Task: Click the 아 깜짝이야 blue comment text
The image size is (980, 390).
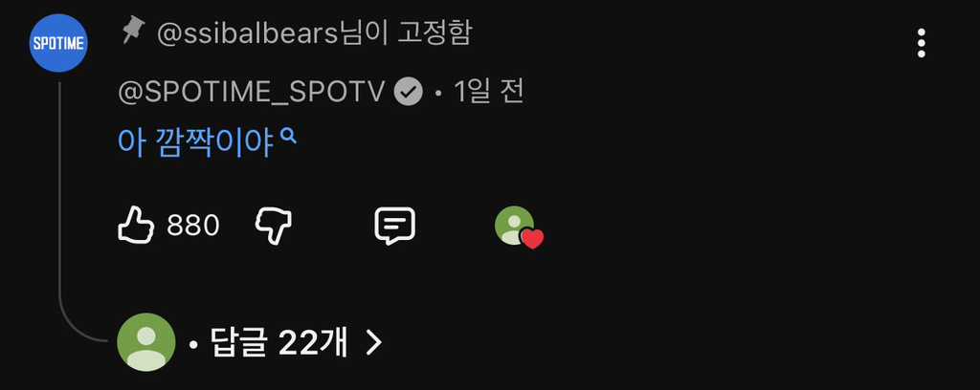Action: pyautogui.click(x=195, y=142)
